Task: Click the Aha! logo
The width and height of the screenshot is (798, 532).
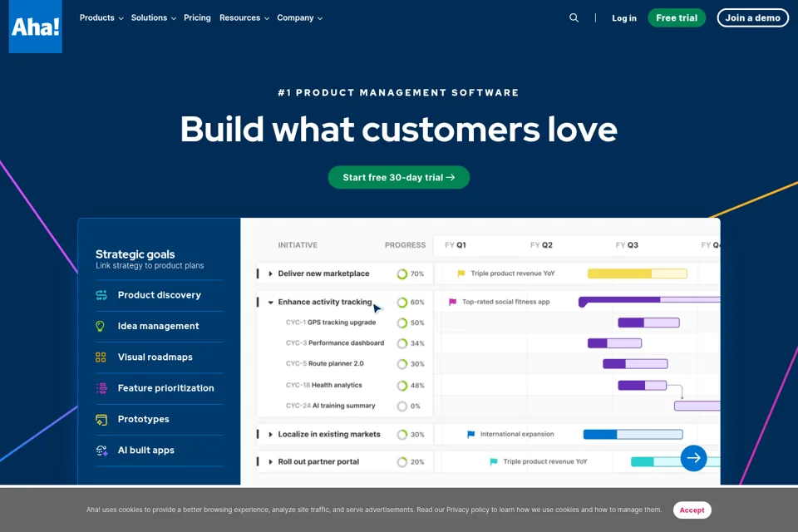Action: click(35, 26)
